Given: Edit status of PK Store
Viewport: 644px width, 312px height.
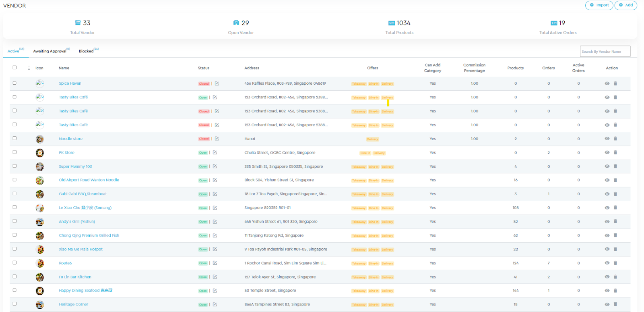Looking at the screenshot, I should (x=215, y=152).
